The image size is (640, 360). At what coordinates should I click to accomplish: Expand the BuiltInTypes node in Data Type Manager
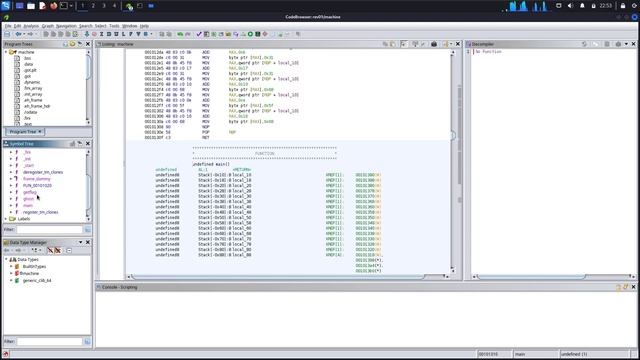pyautogui.click(x=11, y=267)
